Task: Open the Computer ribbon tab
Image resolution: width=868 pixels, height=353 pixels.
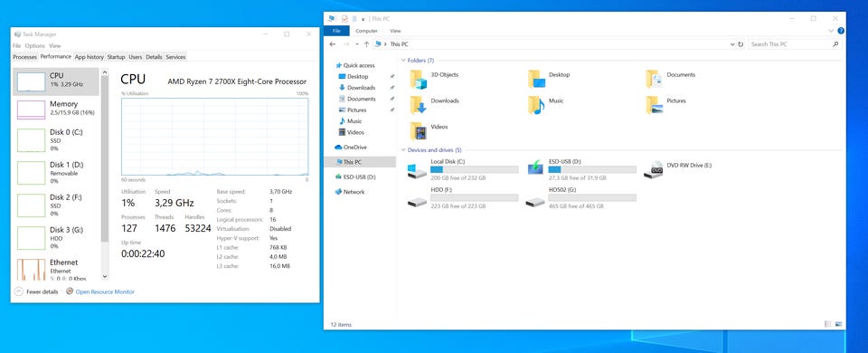Action: point(366,31)
